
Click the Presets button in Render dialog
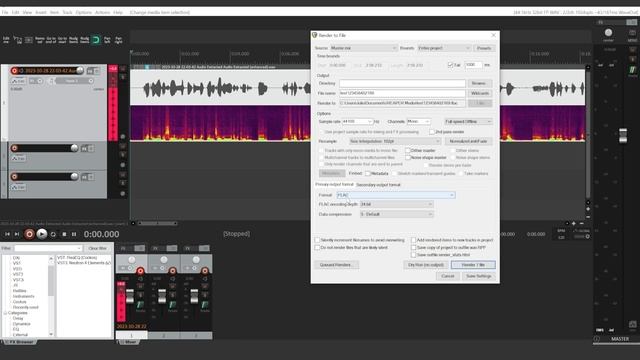coord(484,48)
